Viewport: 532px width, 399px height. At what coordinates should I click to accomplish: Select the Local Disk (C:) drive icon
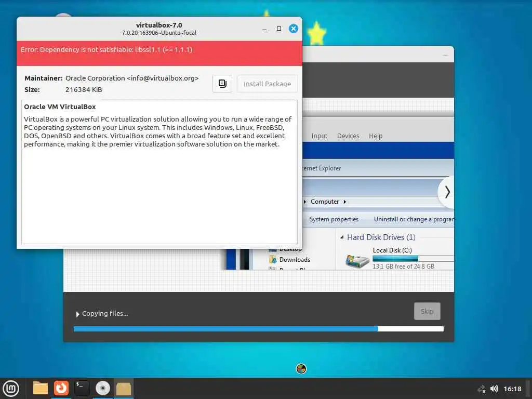pos(357,261)
